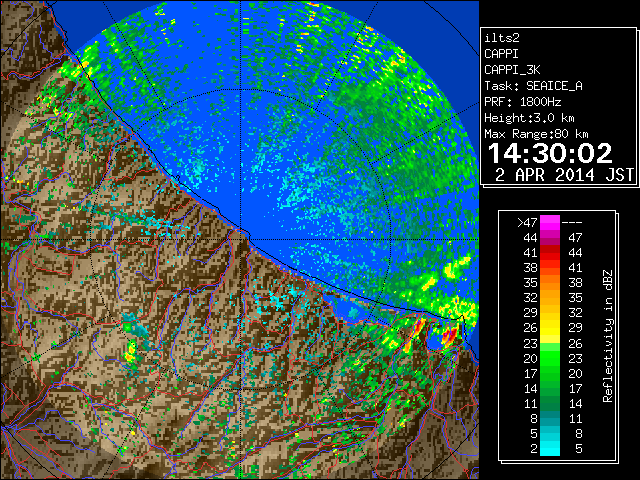Click the 'Height:3.0 km' label
This screenshot has width=640, height=480.
[529, 118]
